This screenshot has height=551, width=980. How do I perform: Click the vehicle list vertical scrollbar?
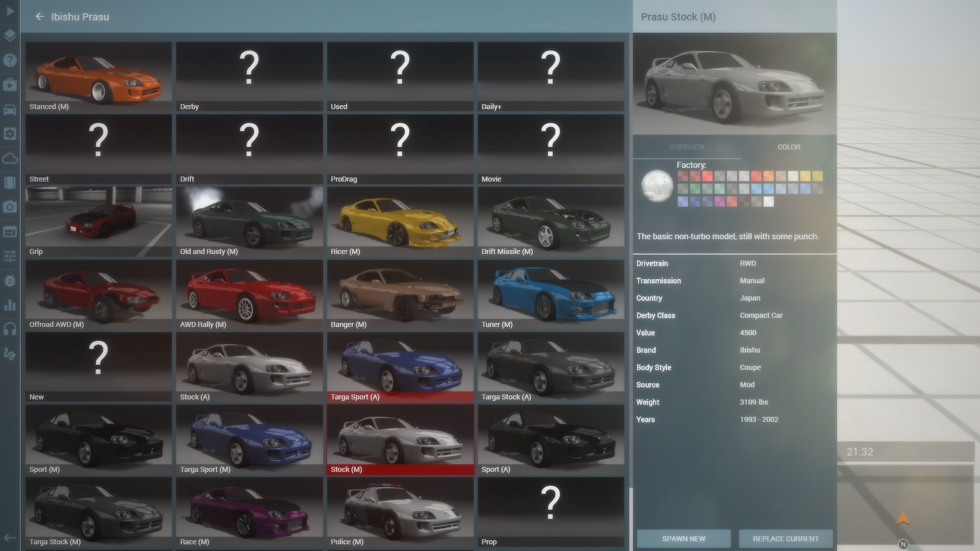pos(630,519)
